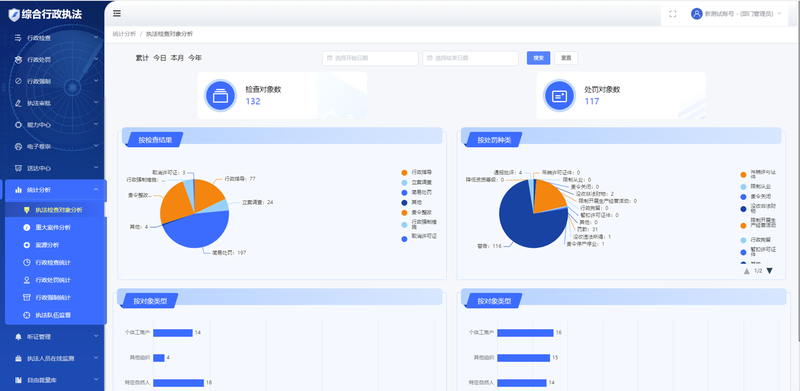
Task: Open 行政强制统计 in the sidebar
Action: pyautogui.click(x=54, y=298)
